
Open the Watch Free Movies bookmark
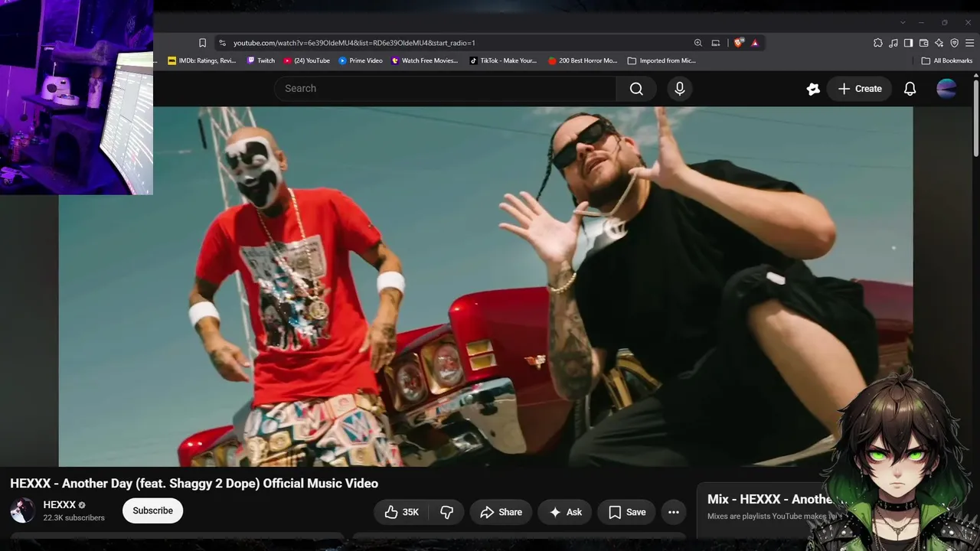pyautogui.click(x=424, y=60)
